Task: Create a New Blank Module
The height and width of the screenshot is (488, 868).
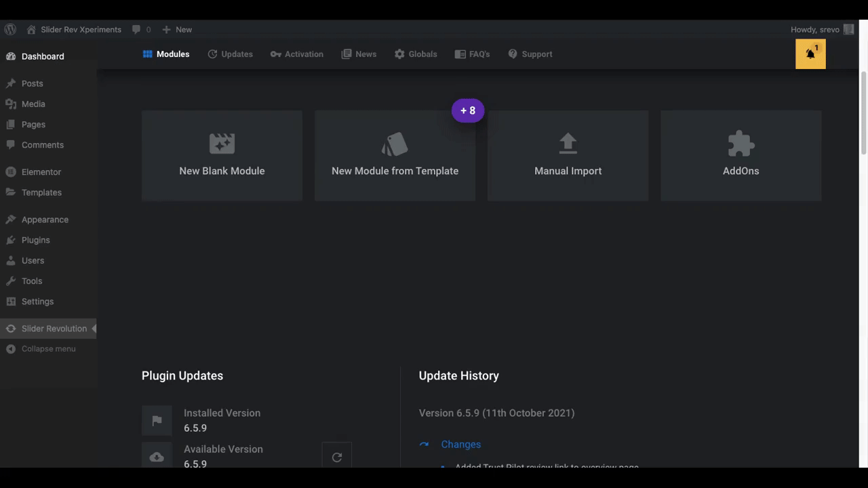Action: point(222,155)
